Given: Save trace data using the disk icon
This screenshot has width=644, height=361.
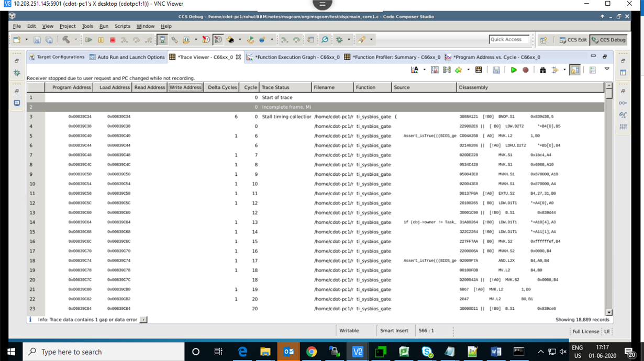Looking at the screenshot, I should (496, 70).
